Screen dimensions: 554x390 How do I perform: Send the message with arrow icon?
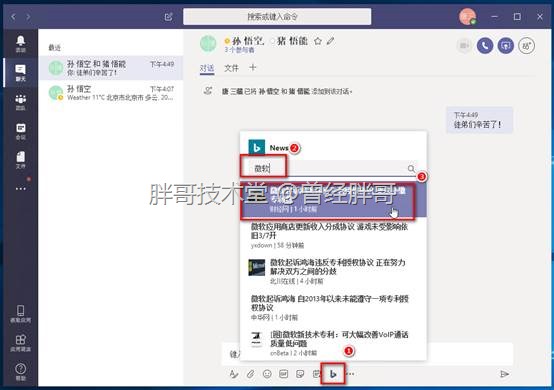(505, 374)
